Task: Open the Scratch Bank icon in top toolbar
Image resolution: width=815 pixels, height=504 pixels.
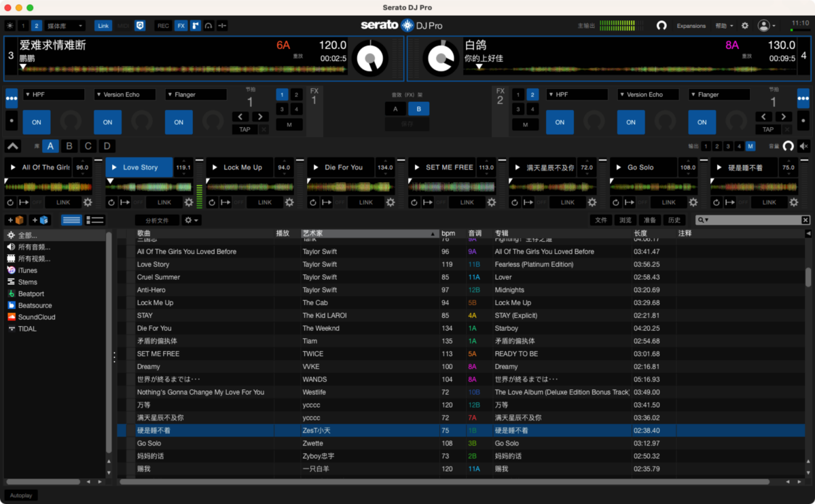Action: [x=223, y=26]
